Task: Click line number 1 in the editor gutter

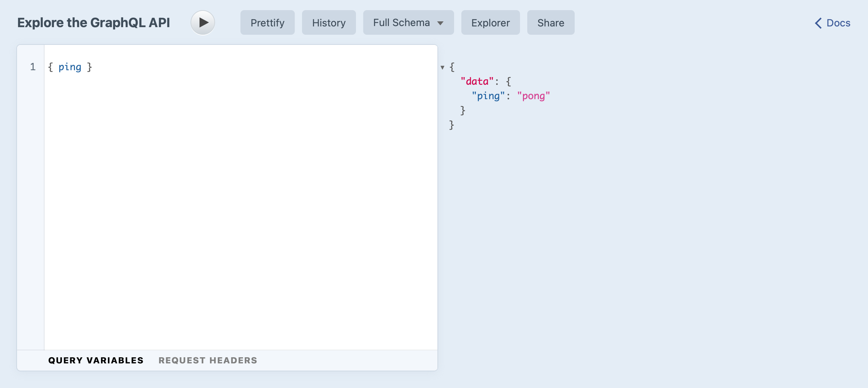Action: [x=32, y=67]
